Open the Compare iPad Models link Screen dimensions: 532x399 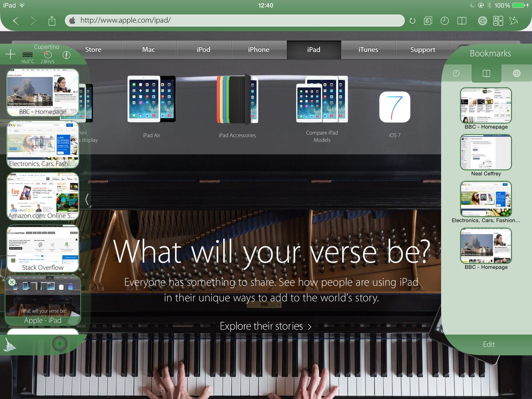pos(322,109)
